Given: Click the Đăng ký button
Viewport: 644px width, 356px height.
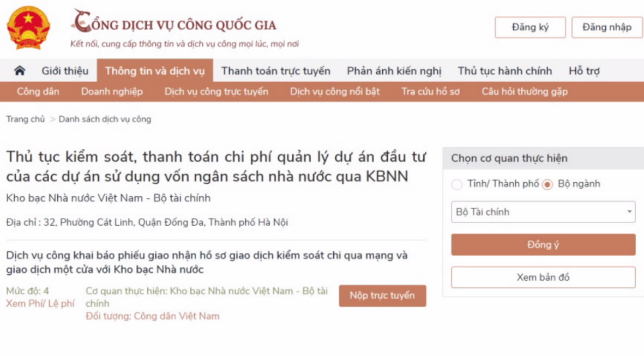Looking at the screenshot, I should 530,27.
